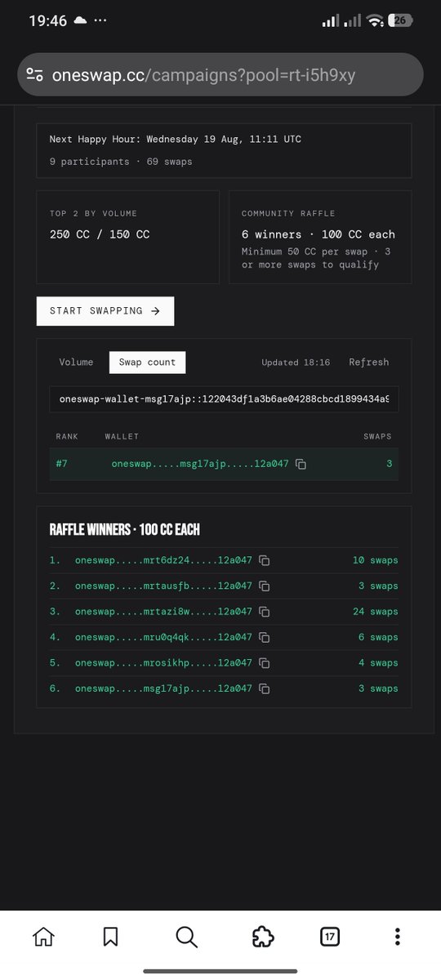Image resolution: width=441 pixels, height=980 pixels.
Task: Go to browser home button
Action: click(x=43, y=938)
